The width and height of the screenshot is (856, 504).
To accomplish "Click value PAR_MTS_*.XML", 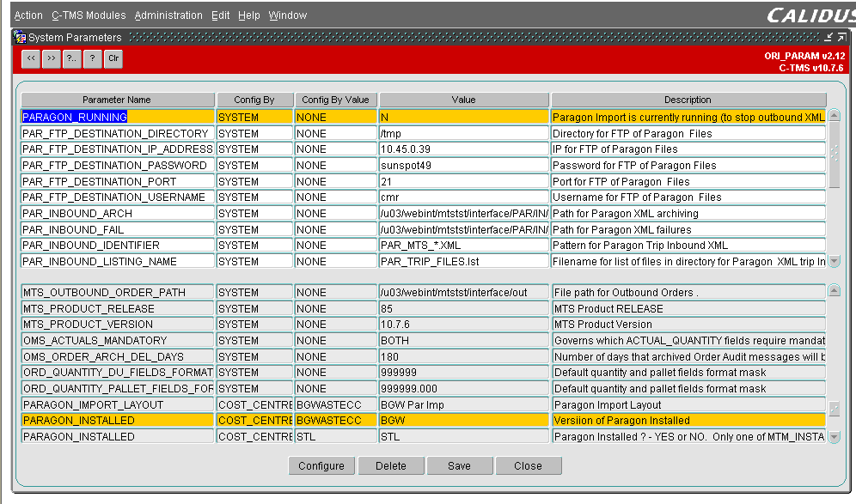I will (464, 246).
